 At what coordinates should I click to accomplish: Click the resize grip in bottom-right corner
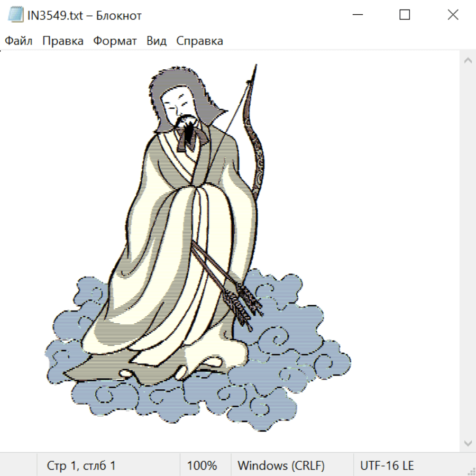click(x=471, y=471)
